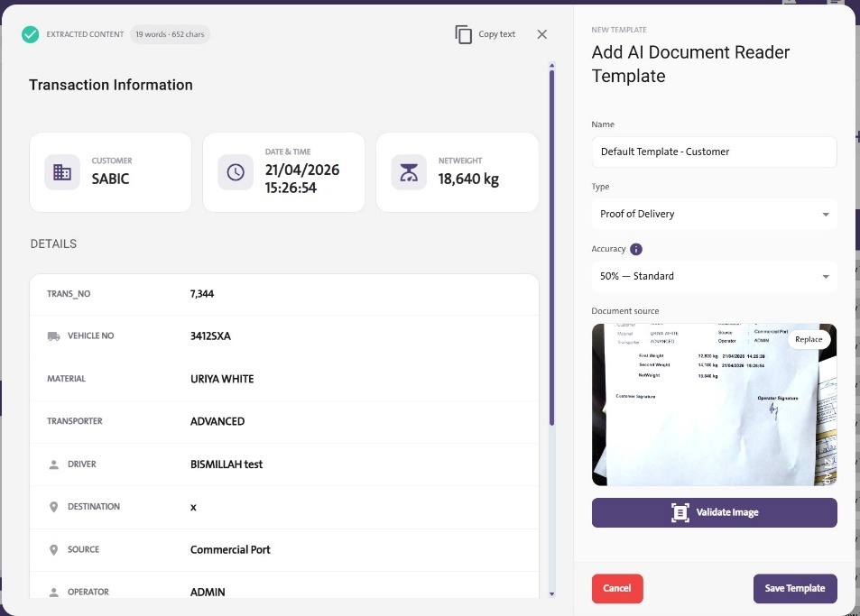Click the pin icon beside Source
The width and height of the screenshot is (860, 616).
(54, 549)
